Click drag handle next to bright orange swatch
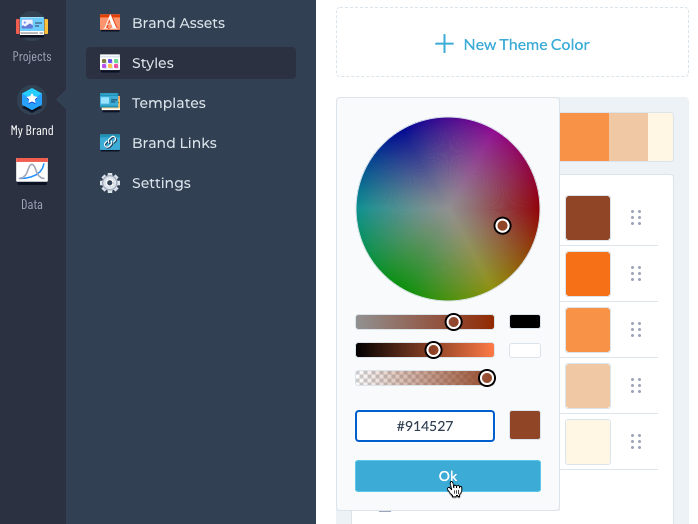 (x=636, y=273)
